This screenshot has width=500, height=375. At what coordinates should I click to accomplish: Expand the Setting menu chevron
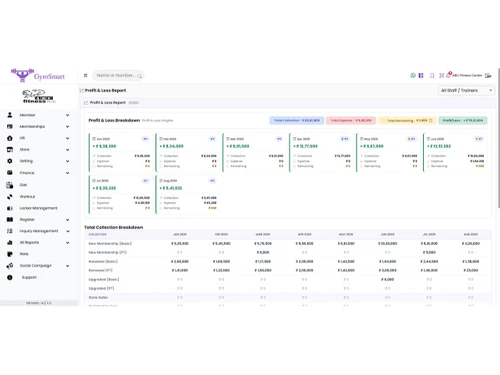pyautogui.click(x=67, y=161)
